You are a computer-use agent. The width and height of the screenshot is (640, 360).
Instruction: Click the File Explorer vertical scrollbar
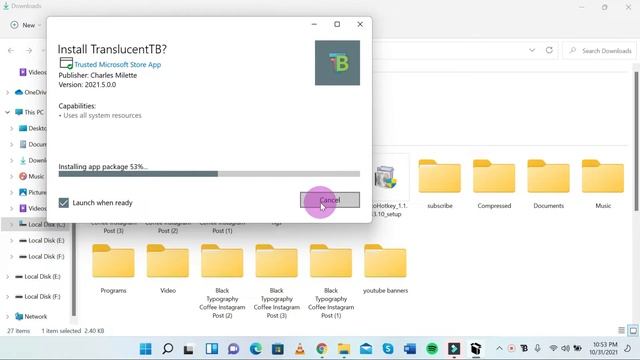(x=637, y=141)
